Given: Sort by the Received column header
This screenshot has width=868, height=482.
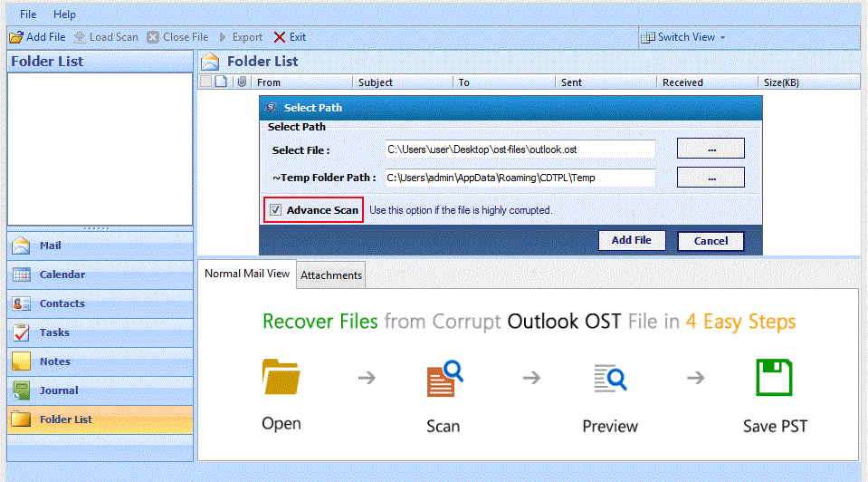Looking at the screenshot, I should (x=707, y=82).
